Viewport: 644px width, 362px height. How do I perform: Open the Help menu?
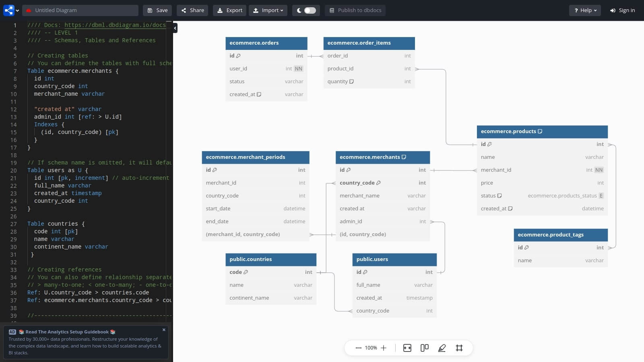[585, 10]
